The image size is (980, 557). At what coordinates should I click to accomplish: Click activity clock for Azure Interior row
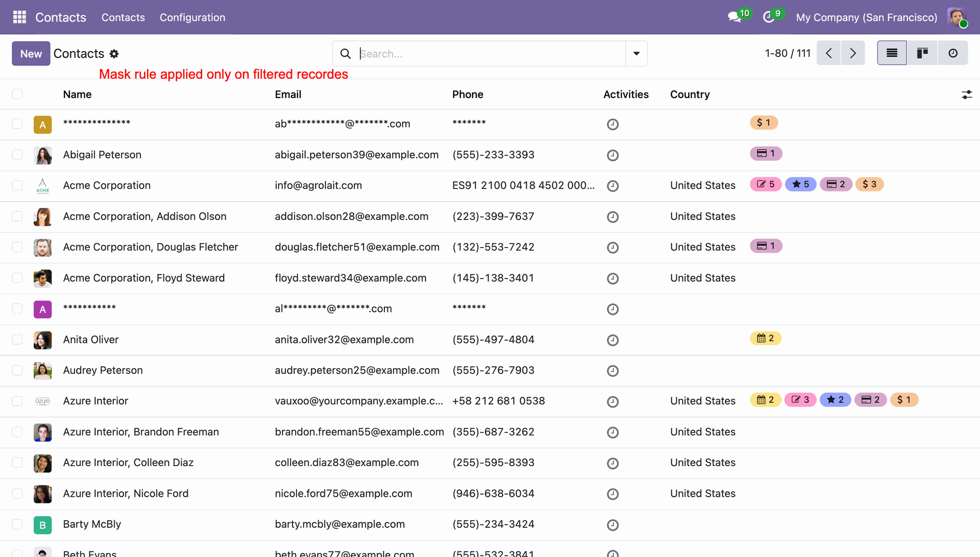click(612, 402)
